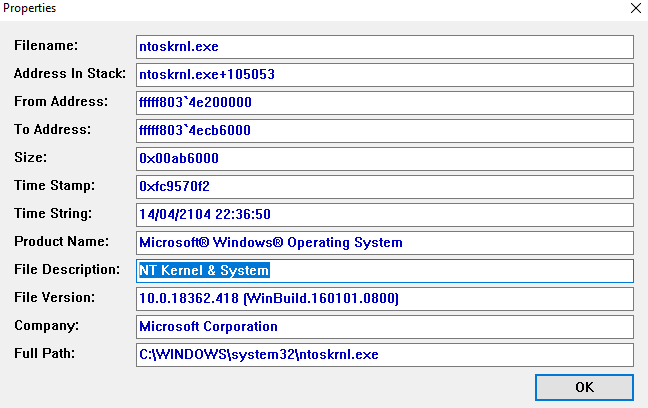Viewport: 648px width, 408px height.
Task: Click the 'Company:' label
Action: click(x=46, y=326)
